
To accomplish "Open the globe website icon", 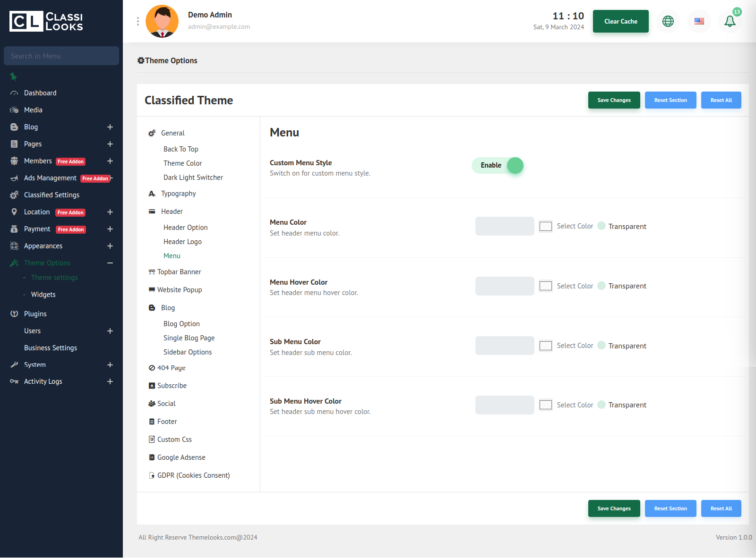I will (x=668, y=21).
